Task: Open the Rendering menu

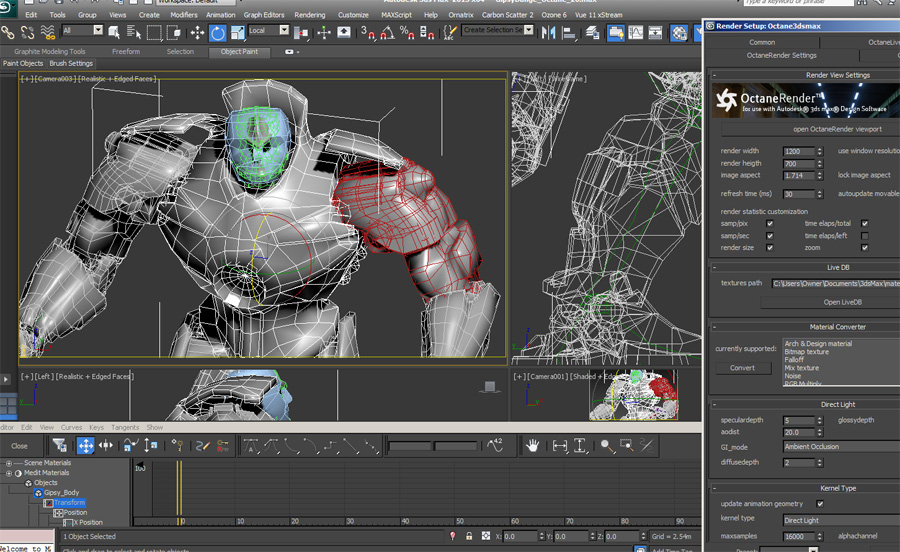Action: click(309, 15)
